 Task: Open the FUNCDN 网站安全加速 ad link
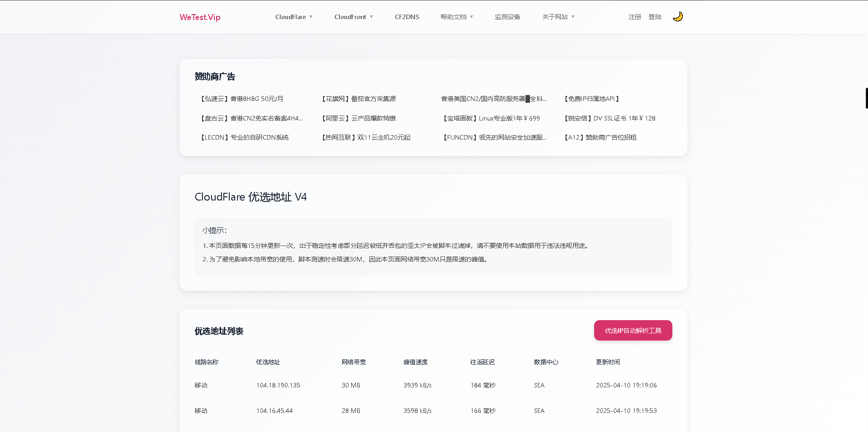pos(494,137)
